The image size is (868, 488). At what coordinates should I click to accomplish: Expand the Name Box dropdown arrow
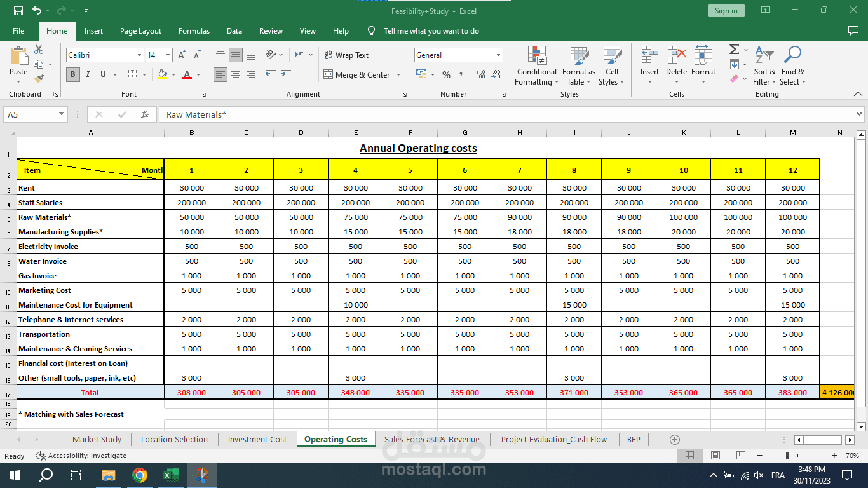[x=62, y=114]
